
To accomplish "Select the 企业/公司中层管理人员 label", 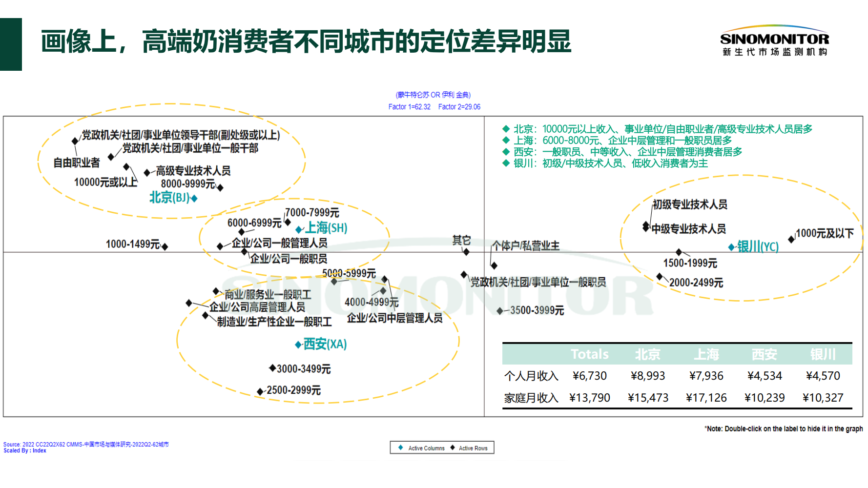I will (394, 318).
